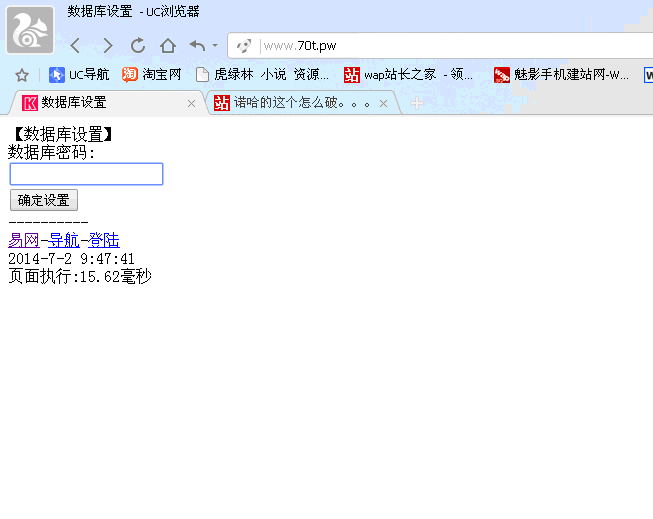
Task: Open the 登陆 link
Action: coord(104,240)
